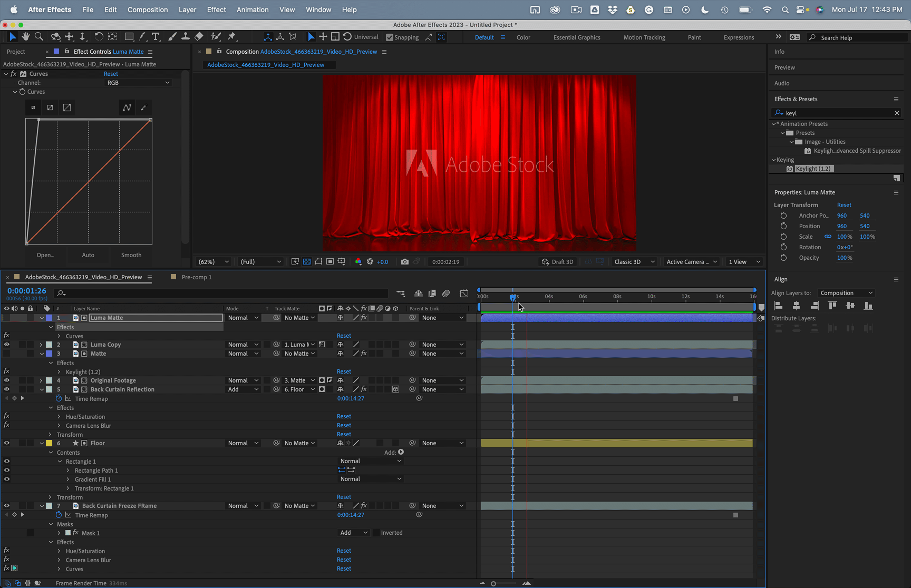Align layers to the bottom edge
Viewport: 911px width, 588px height.
pos(868,306)
